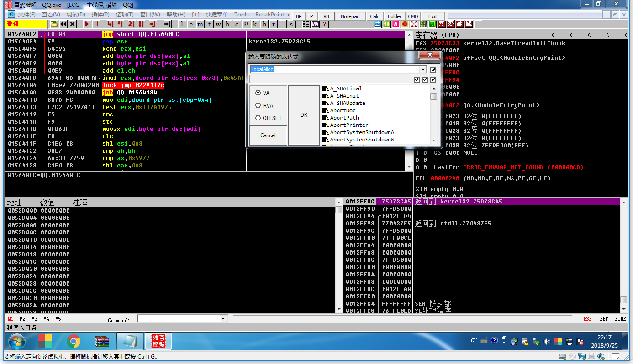Run the program with the red play icon

[87, 24]
